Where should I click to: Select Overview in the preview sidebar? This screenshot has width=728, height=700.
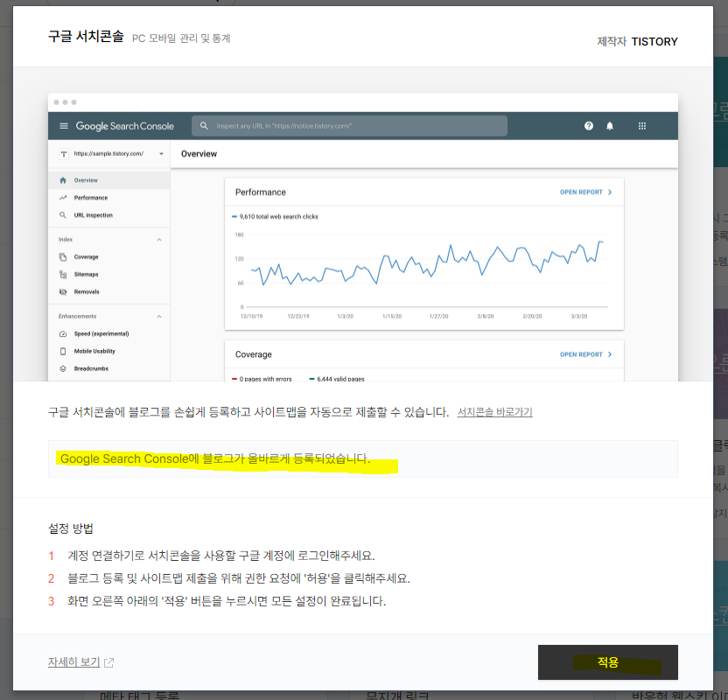(109, 180)
